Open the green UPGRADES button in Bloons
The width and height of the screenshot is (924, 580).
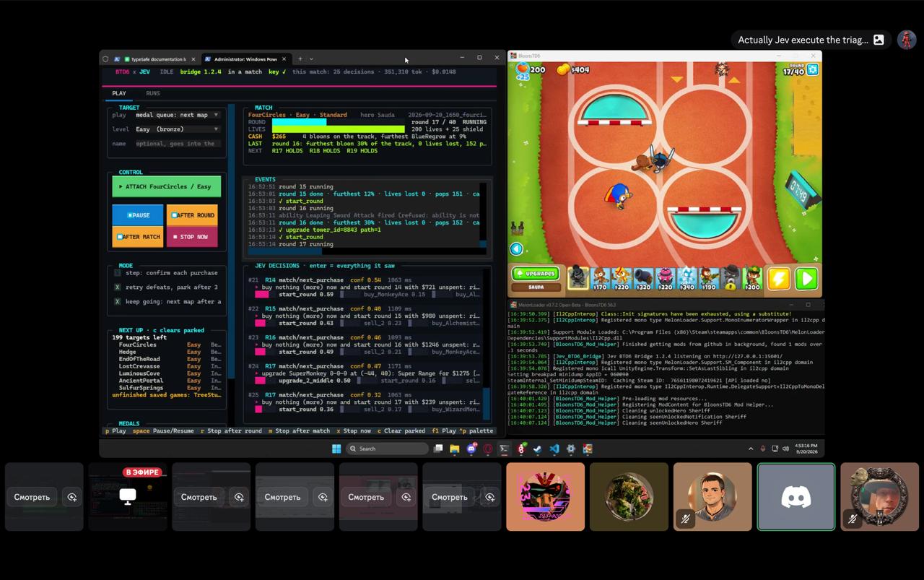point(536,274)
